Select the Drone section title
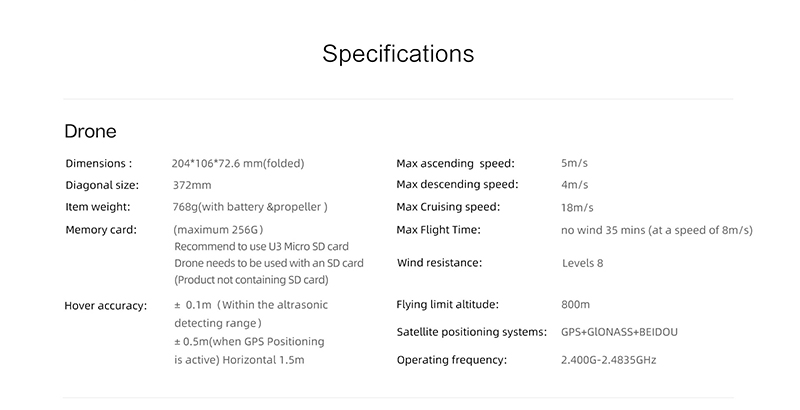800x410 pixels. tap(90, 132)
